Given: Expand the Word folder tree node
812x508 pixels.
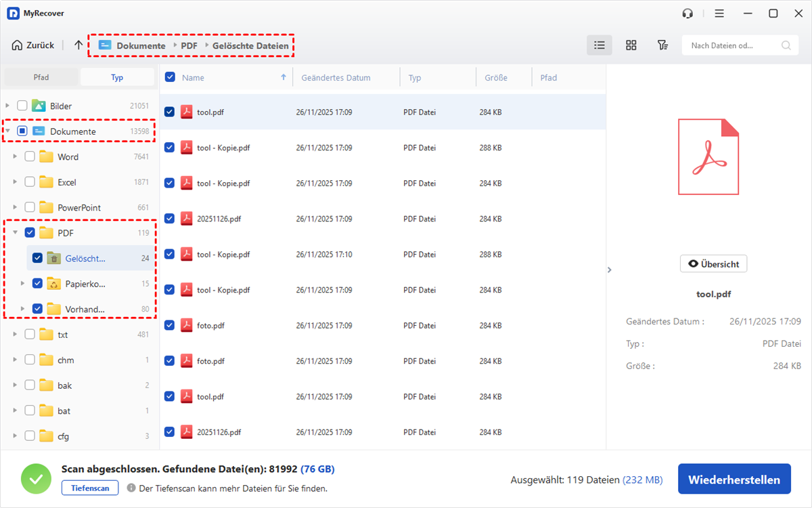Looking at the screenshot, I should 16,157.
